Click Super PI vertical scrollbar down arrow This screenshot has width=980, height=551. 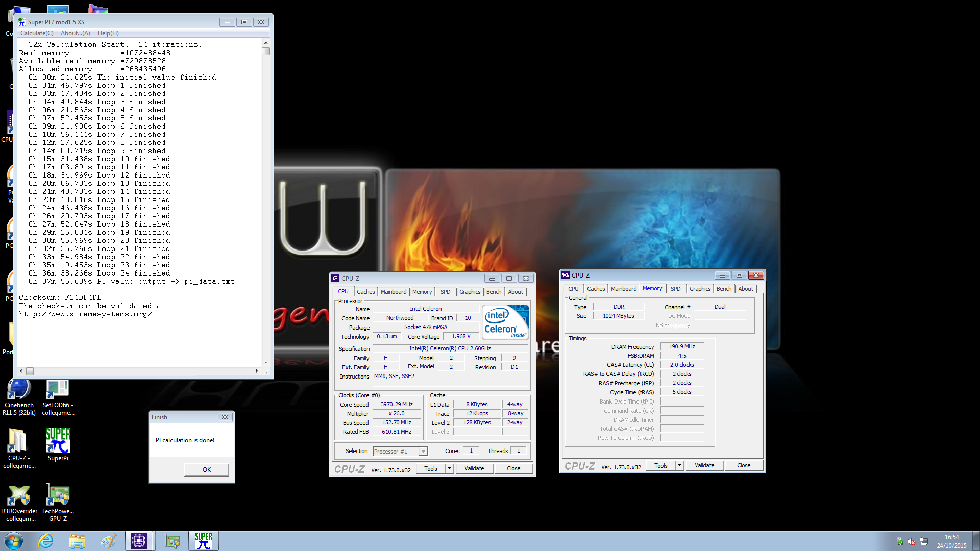point(266,363)
